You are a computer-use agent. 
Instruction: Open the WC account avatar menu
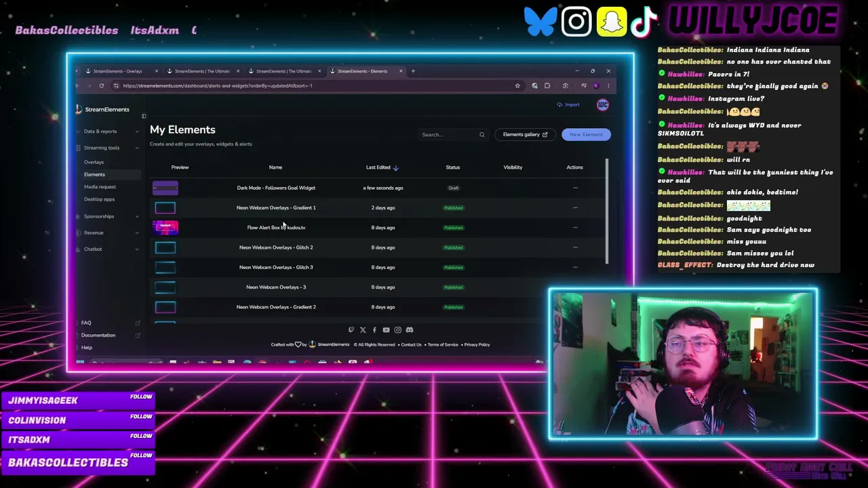tap(603, 104)
